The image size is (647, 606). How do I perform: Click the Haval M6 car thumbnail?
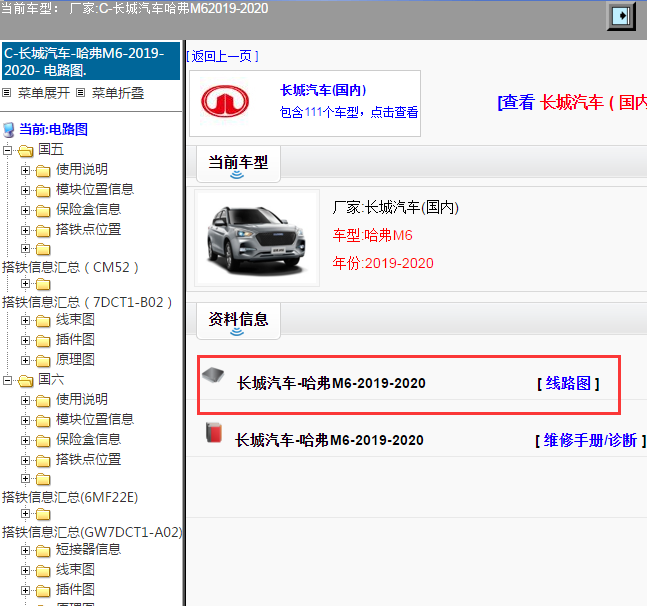pos(257,238)
